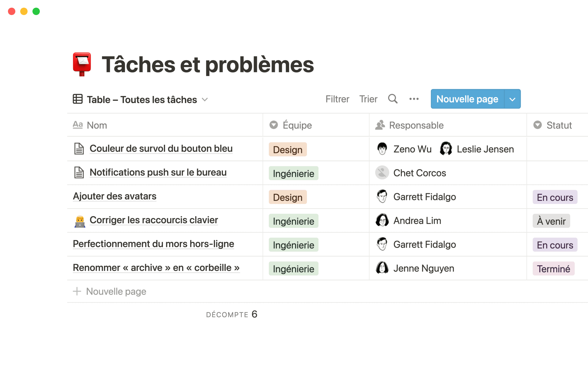Open the search magnifier icon
This screenshot has height=368, width=588.
[393, 99]
